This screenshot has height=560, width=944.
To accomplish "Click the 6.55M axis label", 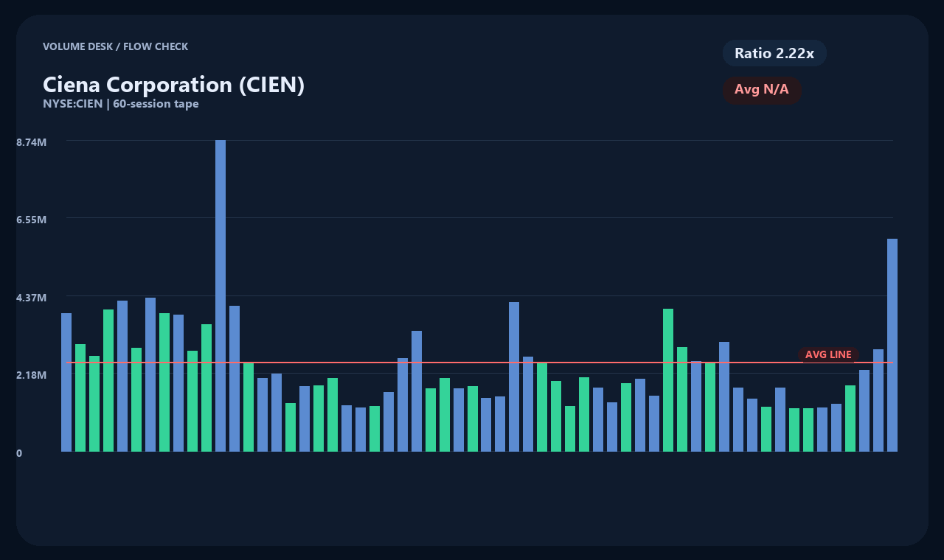I will click(x=32, y=220).
